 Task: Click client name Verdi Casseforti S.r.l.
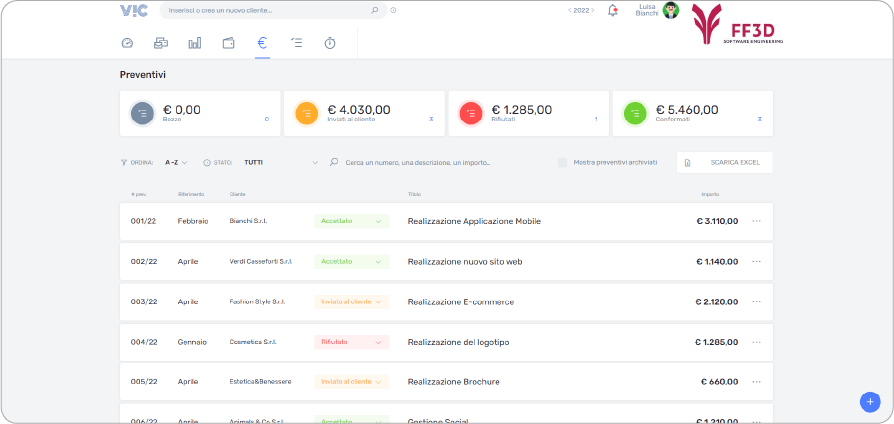pos(261,262)
